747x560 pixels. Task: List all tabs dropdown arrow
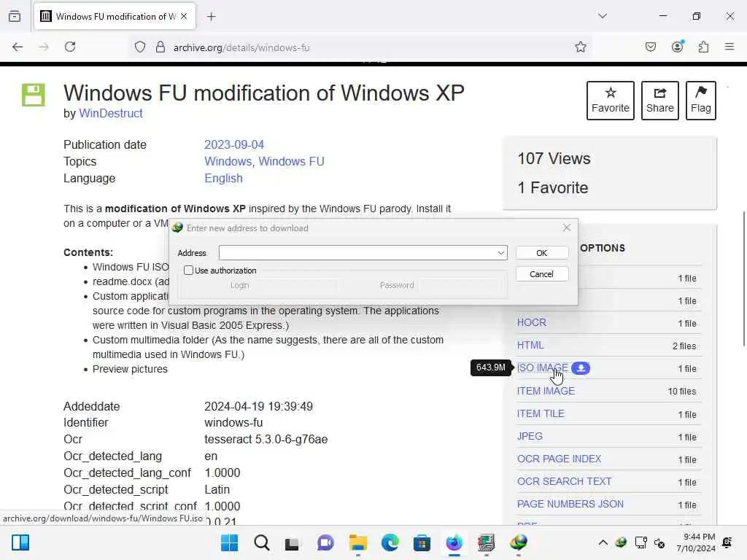[x=603, y=16]
